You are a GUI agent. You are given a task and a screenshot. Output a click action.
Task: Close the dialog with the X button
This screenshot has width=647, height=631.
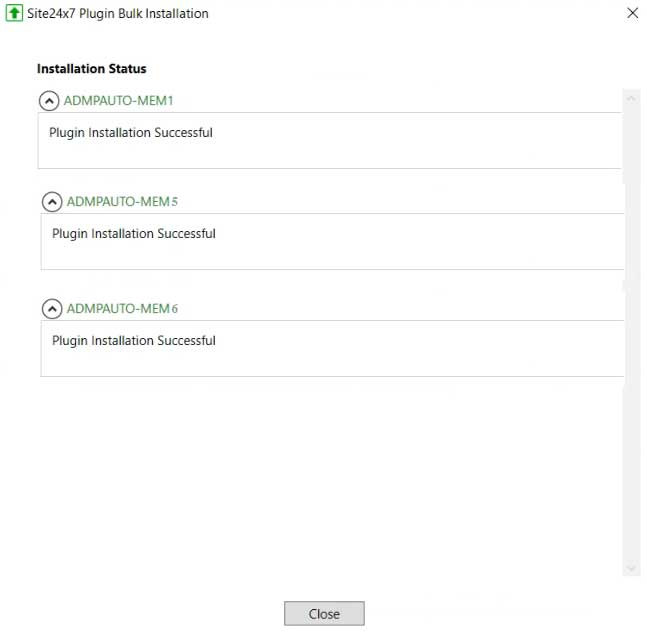point(631,14)
